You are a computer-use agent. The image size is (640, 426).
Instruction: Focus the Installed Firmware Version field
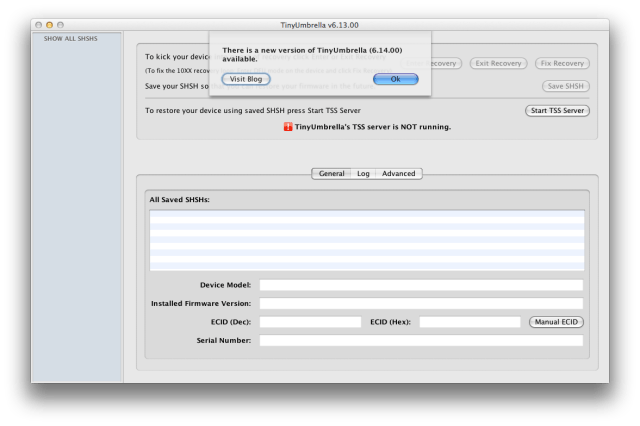coord(420,303)
